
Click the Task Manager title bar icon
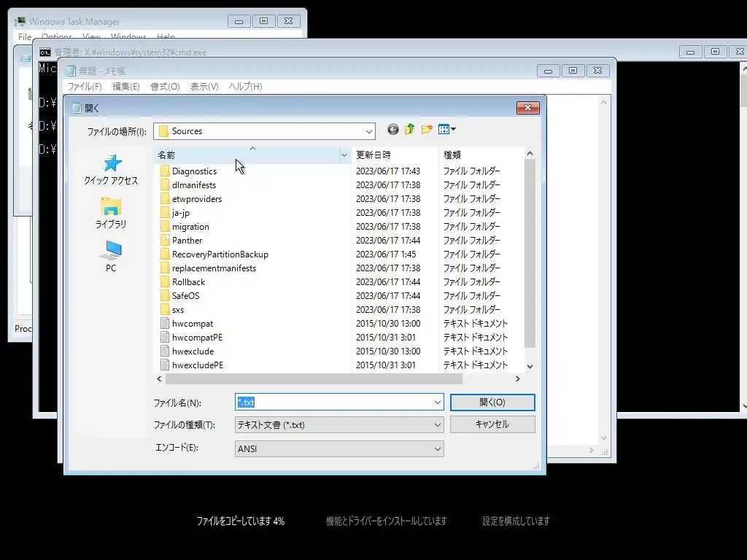click(20, 21)
